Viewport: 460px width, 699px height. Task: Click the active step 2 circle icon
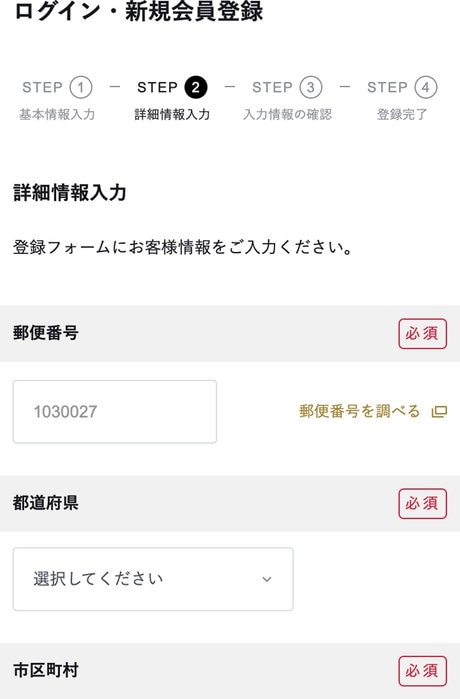[196, 87]
